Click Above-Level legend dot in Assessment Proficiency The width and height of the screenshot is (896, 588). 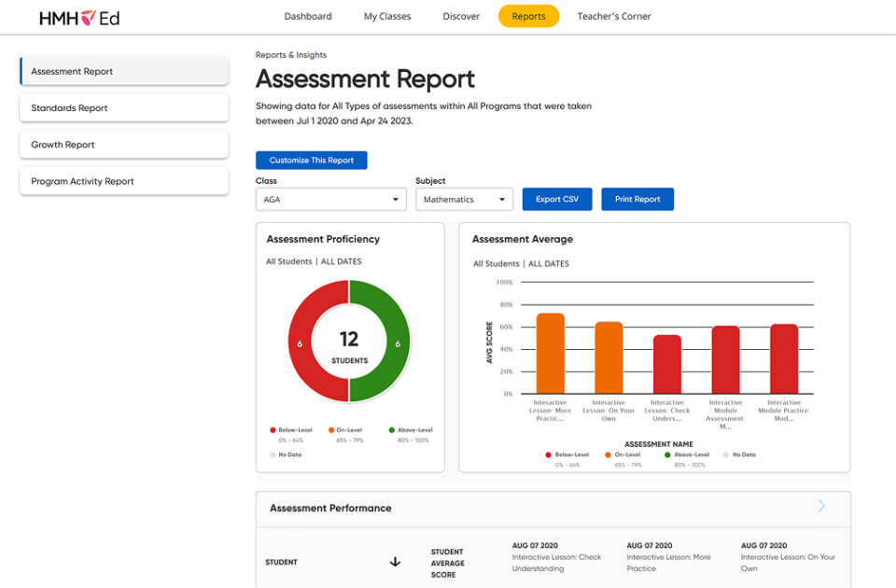(392, 429)
